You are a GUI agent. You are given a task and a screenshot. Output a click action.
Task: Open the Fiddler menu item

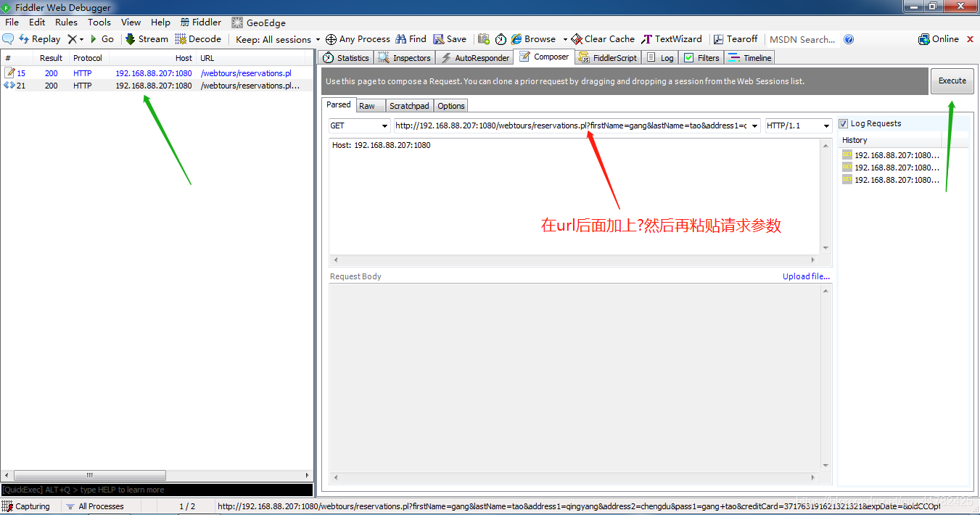pyautogui.click(x=201, y=22)
